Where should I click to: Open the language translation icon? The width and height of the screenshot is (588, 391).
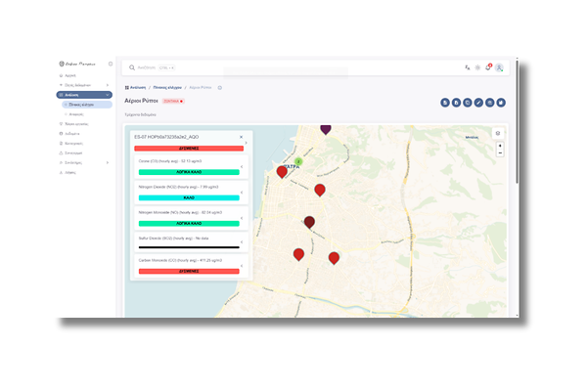468,67
